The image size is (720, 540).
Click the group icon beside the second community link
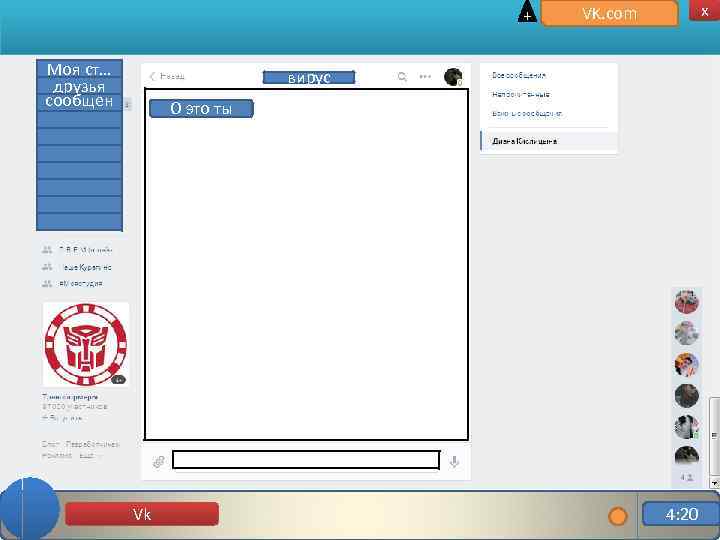pyautogui.click(x=47, y=267)
